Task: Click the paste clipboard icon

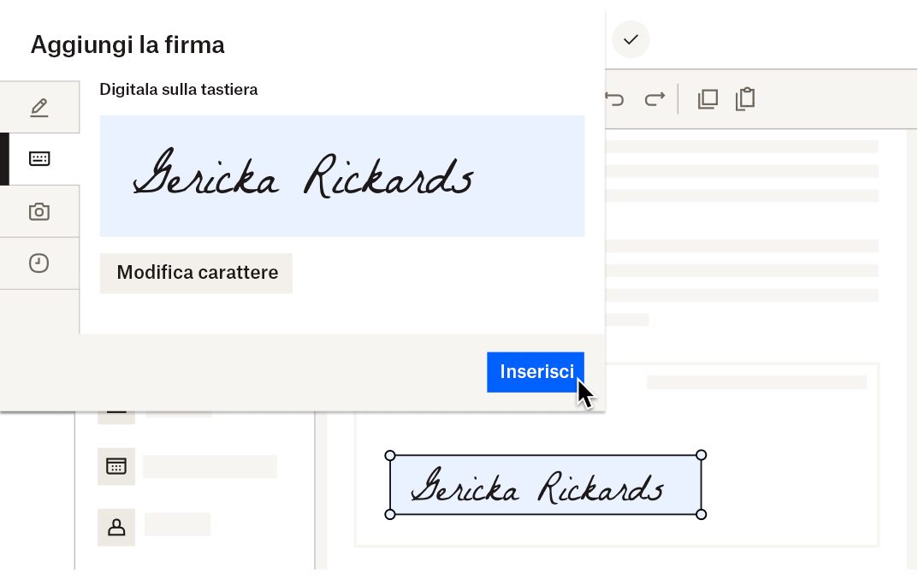Action: tap(745, 99)
